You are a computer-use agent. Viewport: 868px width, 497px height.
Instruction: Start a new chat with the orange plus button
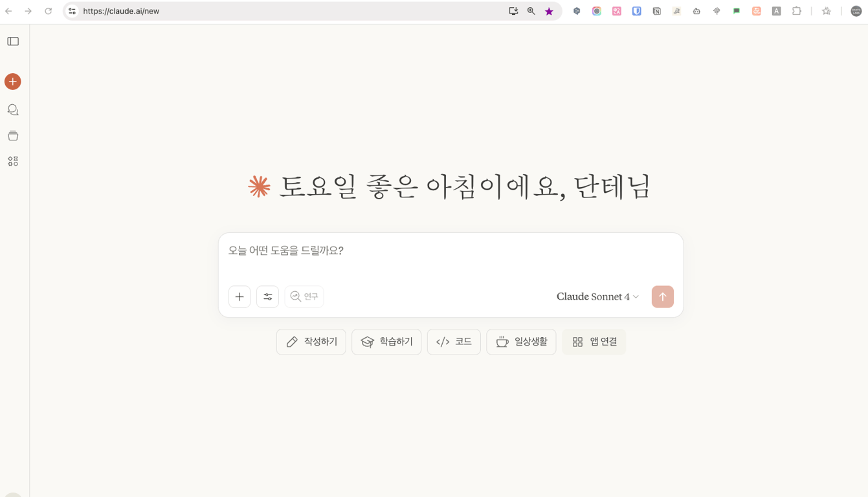point(13,82)
